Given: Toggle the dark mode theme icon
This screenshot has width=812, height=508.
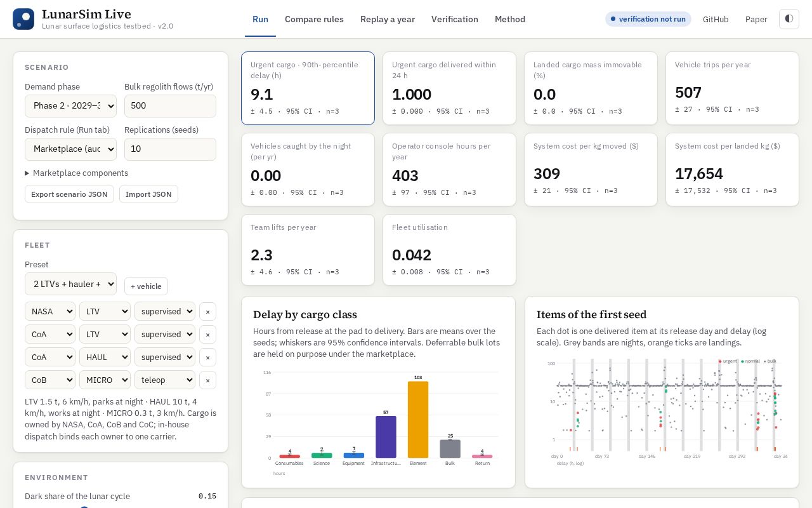Looking at the screenshot, I should coord(789,19).
